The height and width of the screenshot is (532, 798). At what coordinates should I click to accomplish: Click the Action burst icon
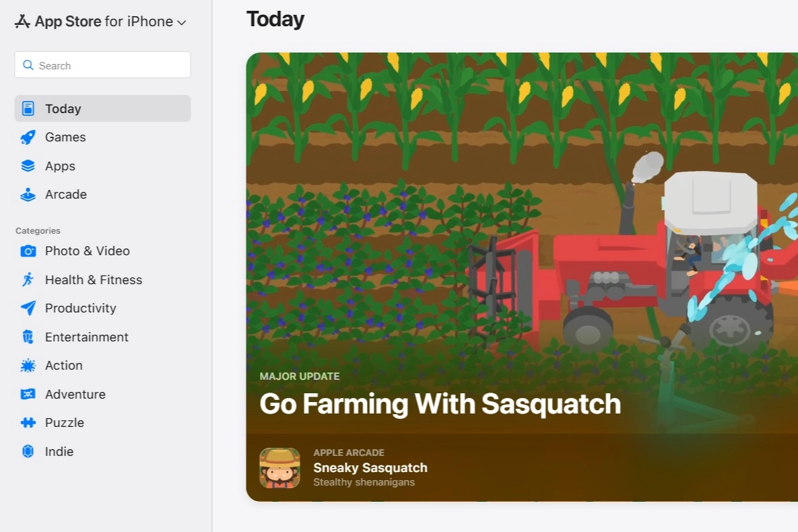coord(28,366)
